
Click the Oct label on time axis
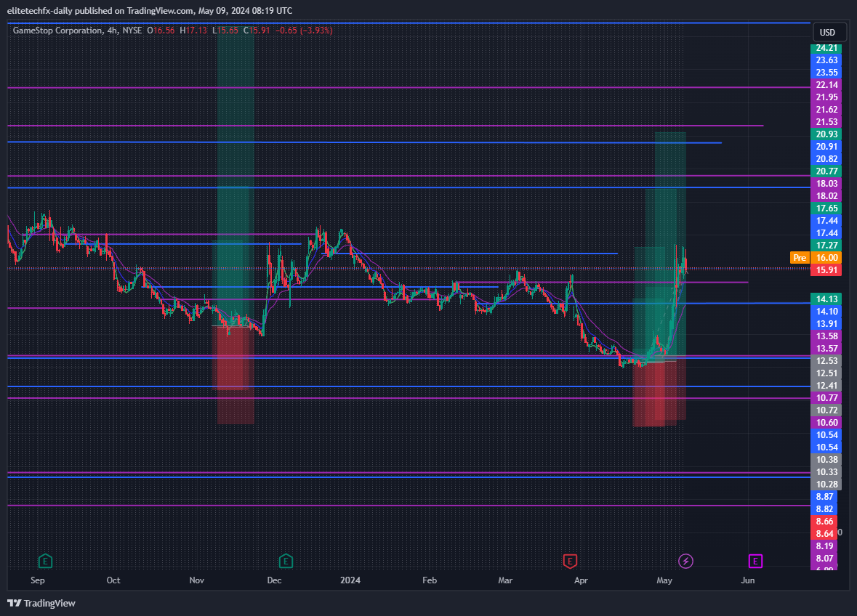click(113, 580)
